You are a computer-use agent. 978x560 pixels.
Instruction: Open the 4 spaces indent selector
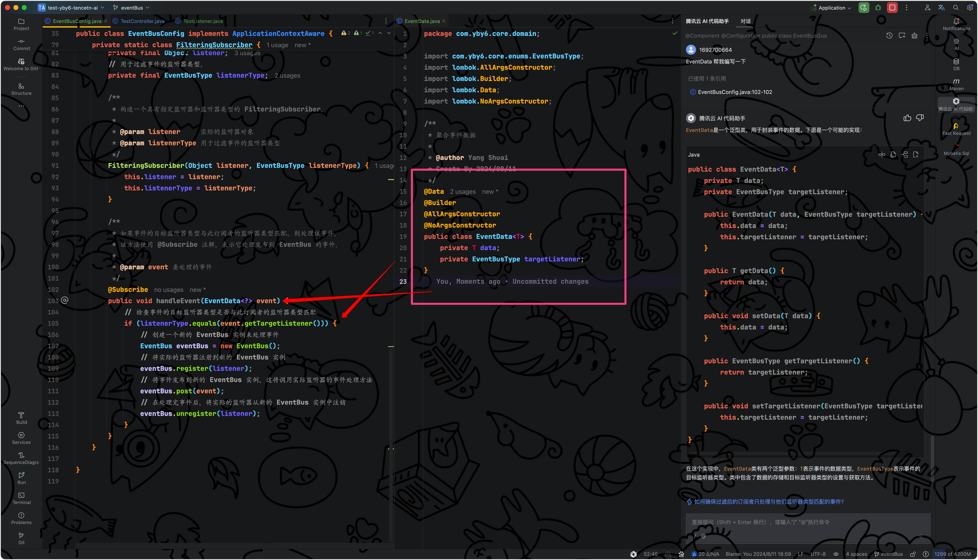[x=856, y=554]
